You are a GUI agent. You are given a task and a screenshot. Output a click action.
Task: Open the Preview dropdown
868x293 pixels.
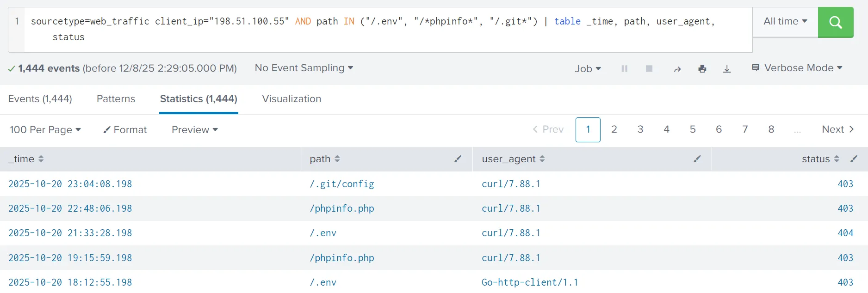coord(195,130)
